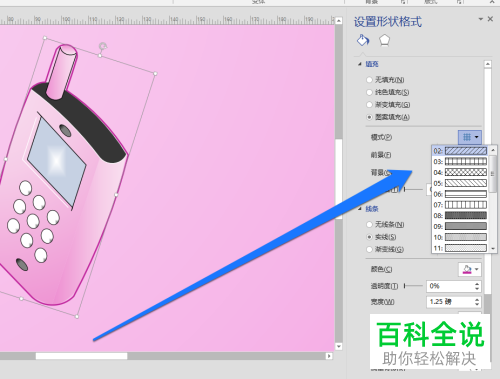The height and width of the screenshot is (379, 500).
Task: Choose pattern 09 medium gray
Action: tap(460, 226)
